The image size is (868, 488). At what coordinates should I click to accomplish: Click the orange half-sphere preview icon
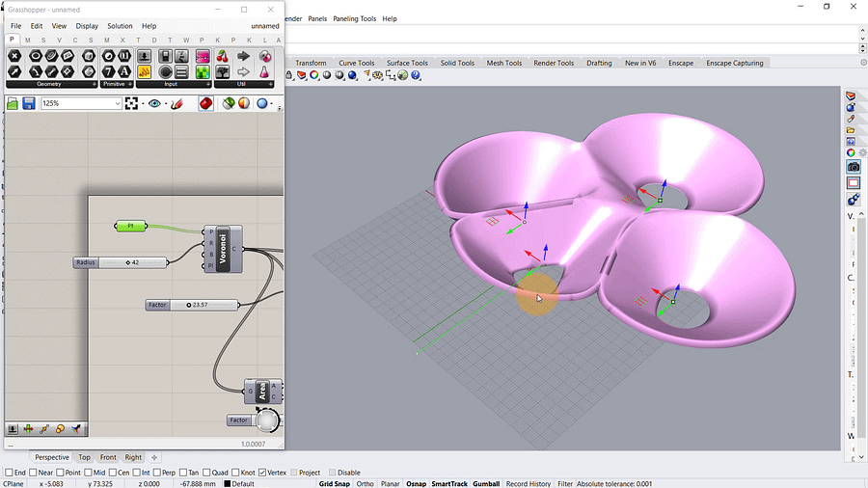click(244, 103)
